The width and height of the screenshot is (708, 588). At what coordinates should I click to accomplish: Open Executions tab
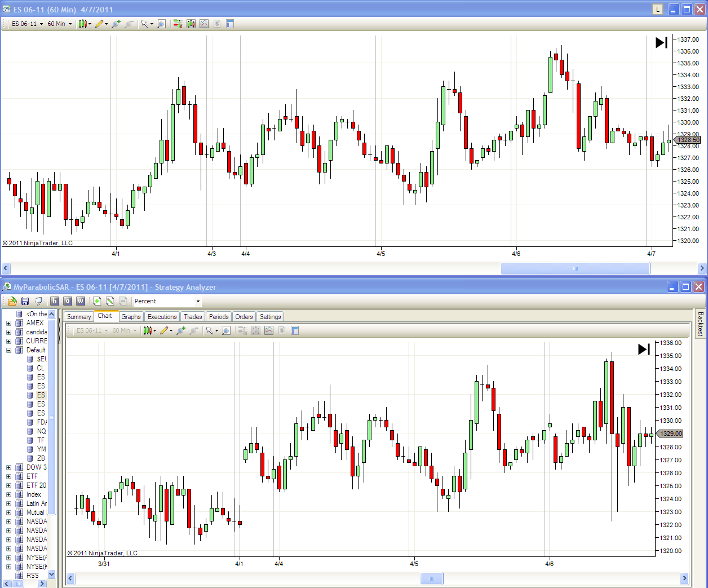pos(162,317)
